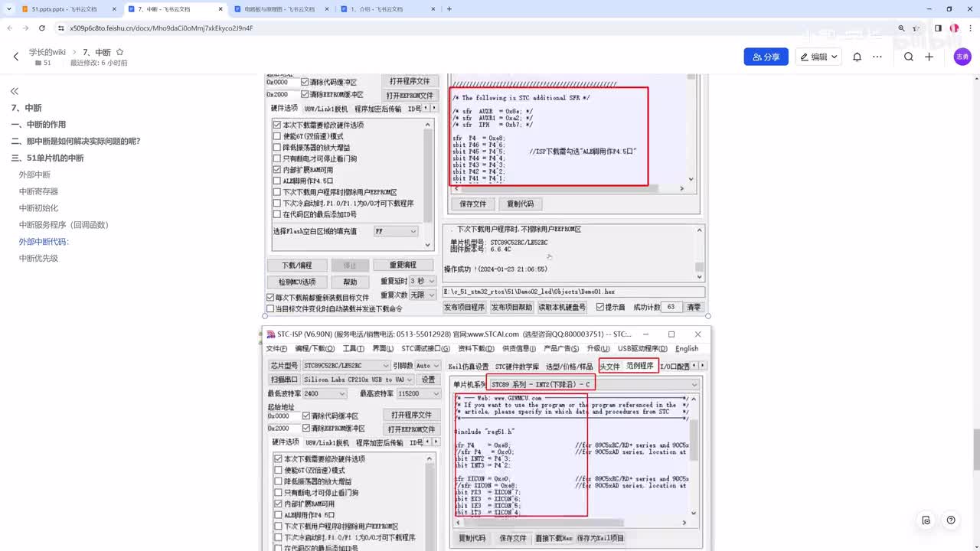Open browser profile icon in toolbar
This screenshot has height=551, width=980.
(x=954, y=28)
